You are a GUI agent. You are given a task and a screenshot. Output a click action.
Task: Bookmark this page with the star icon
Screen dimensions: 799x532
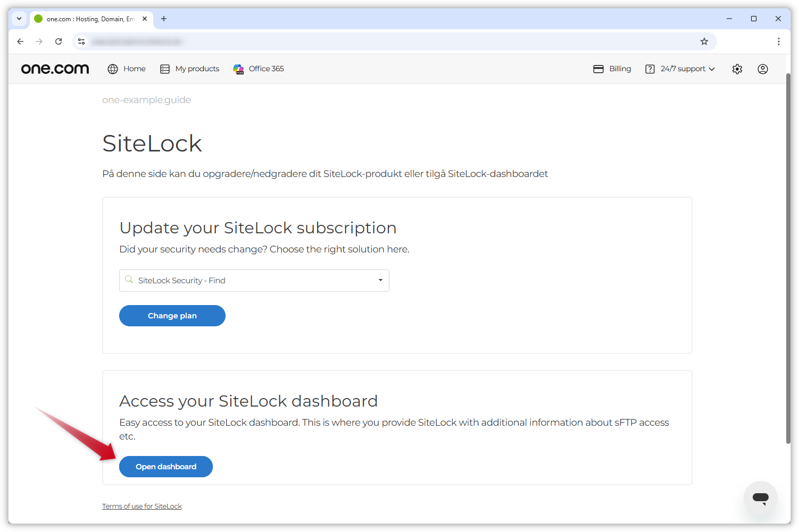pos(704,41)
